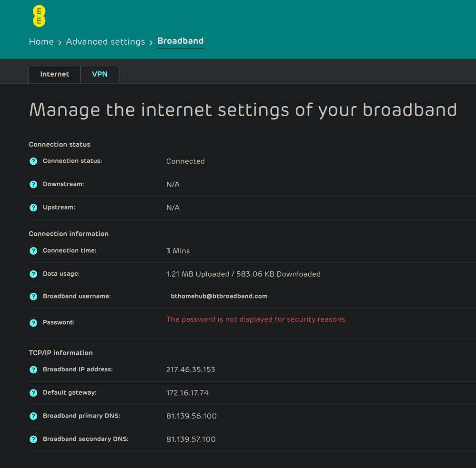Open help icon beside Default gateway

(x=33, y=393)
